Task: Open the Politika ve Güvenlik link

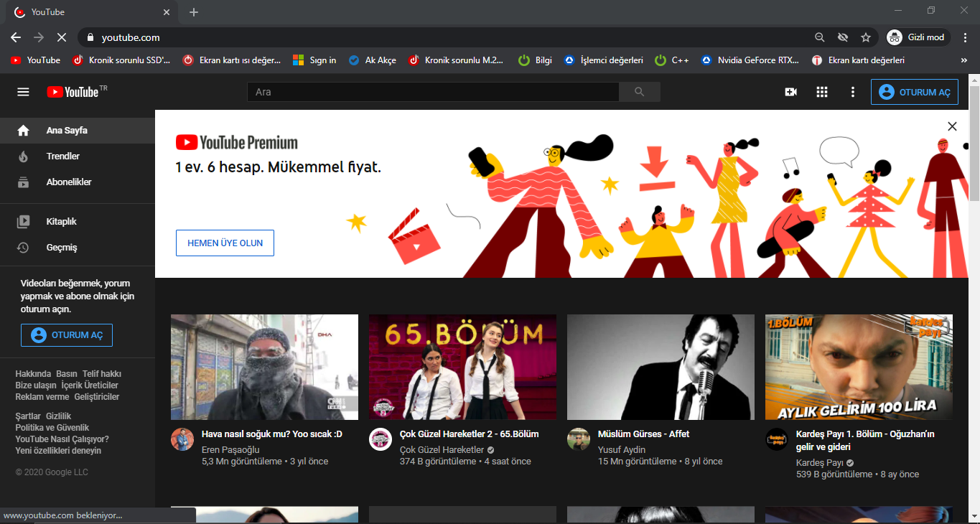Action: pyautogui.click(x=52, y=428)
